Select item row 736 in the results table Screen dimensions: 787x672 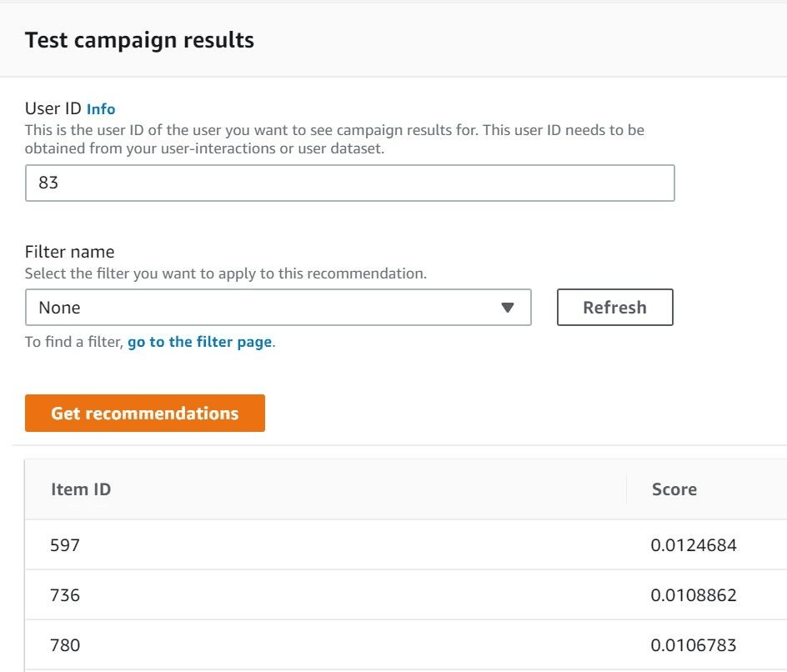(x=64, y=595)
